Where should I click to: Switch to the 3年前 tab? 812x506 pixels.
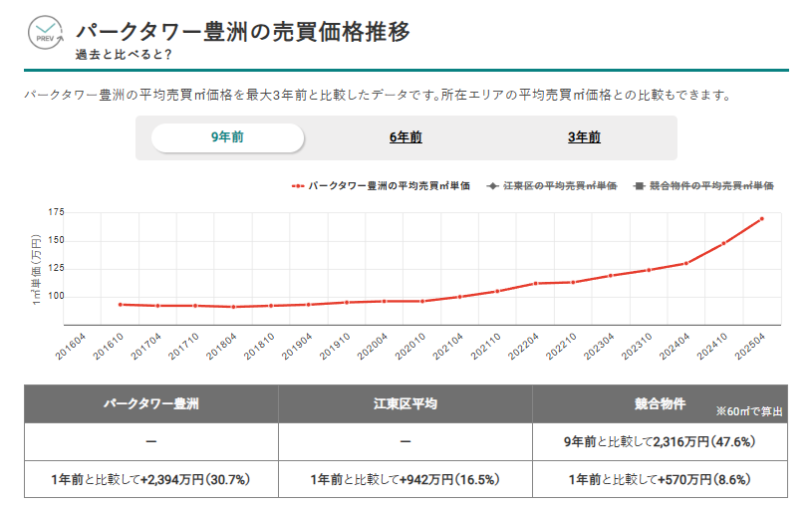(584, 137)
